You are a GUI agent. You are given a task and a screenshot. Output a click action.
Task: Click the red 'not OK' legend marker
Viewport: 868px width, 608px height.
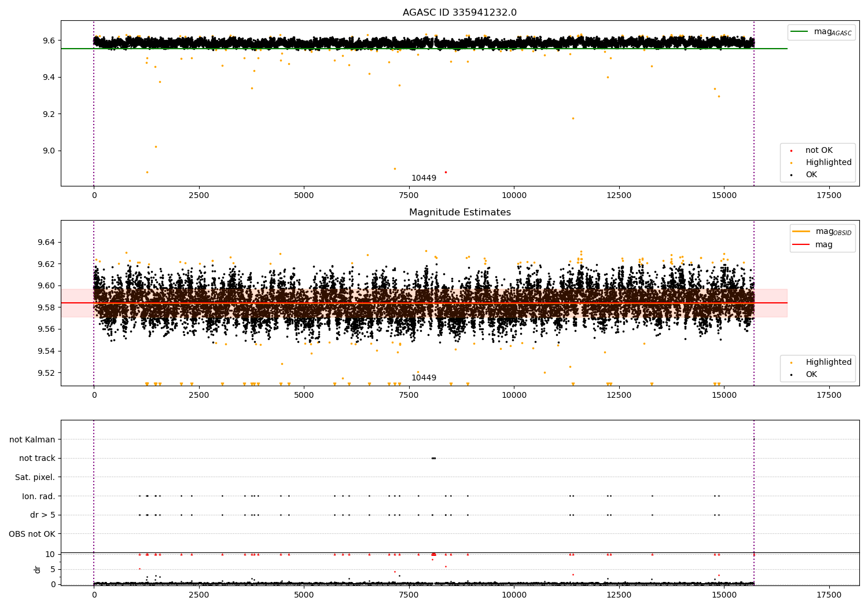point(791,151)
